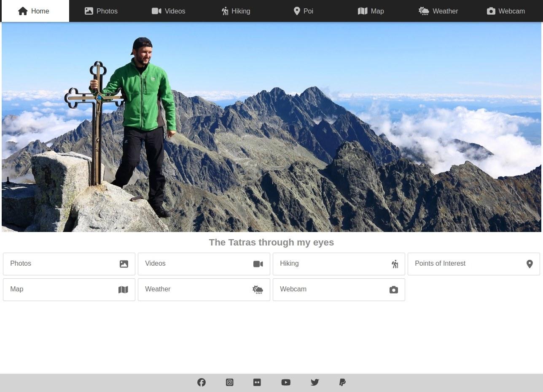Click the cloud-sun icon on Weather card
The height and width of the screenshot is (392, 543).
(x=258, y=290)
